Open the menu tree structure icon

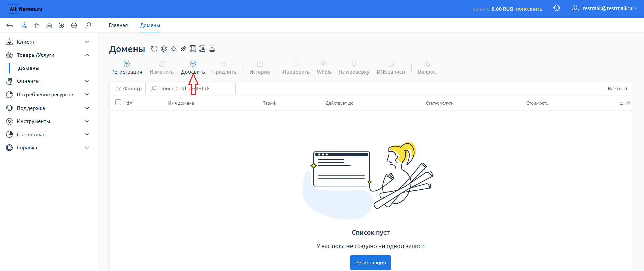coord(23,25)
